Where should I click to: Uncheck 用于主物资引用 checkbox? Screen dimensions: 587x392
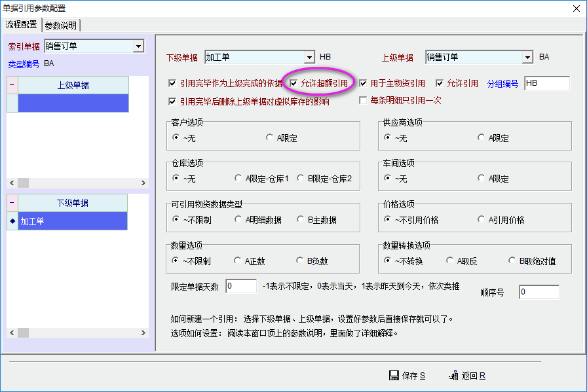(x=364, y=84)
